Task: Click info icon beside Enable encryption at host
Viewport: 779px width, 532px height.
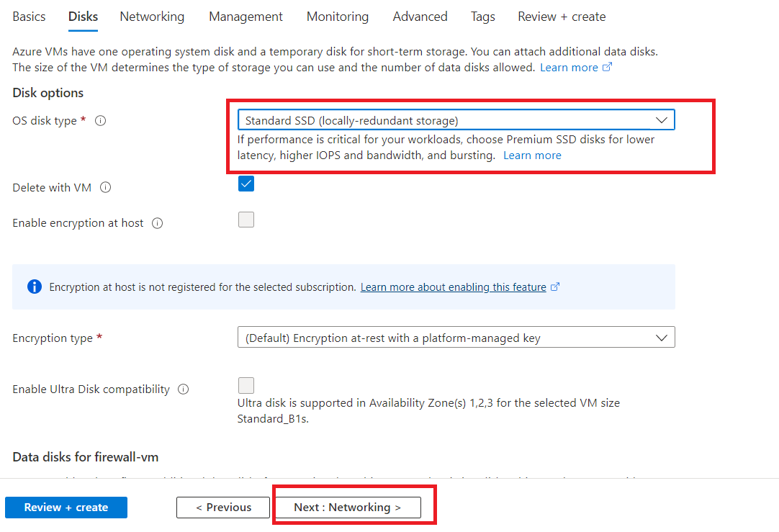Action: tap(158, 223)
